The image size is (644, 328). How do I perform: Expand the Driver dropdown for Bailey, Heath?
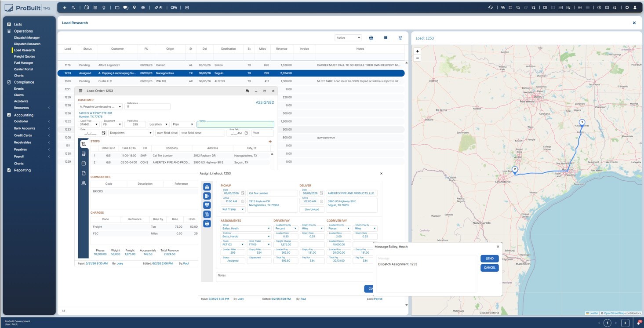[x=246, y=229]
